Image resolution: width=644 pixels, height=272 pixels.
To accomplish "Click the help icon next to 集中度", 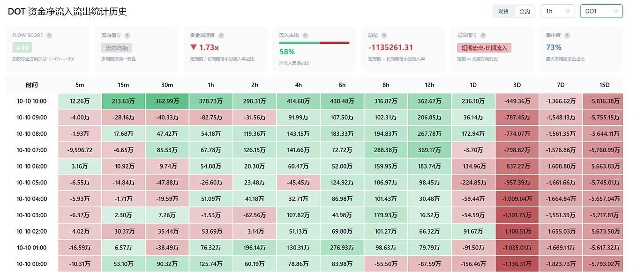I will [x=567, y=36].
